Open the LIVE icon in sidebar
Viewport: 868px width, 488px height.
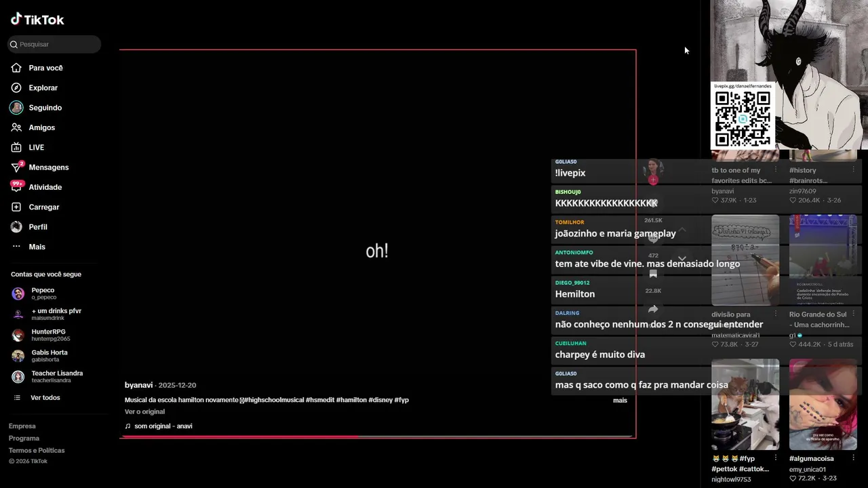pos(16,148)
